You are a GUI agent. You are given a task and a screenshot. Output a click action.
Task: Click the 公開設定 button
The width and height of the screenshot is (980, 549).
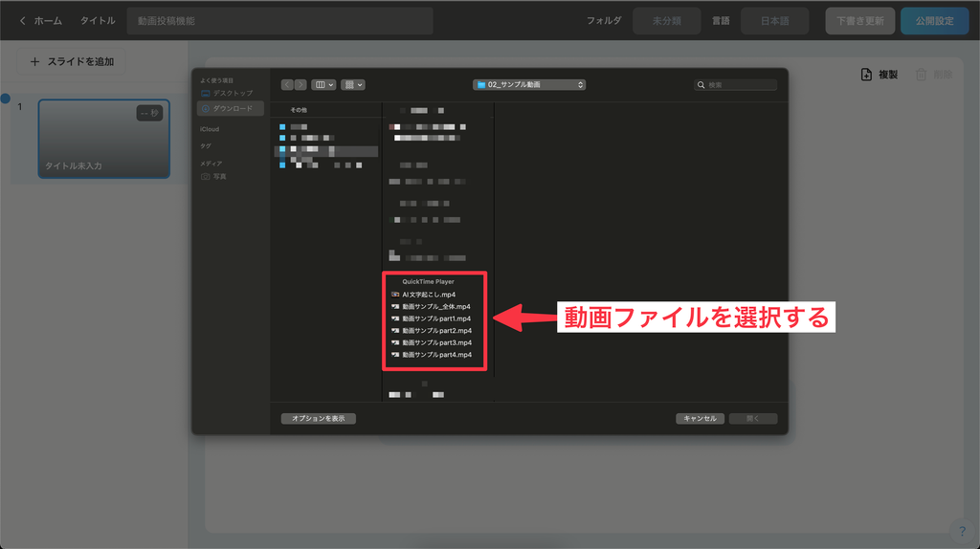point(934,21)
